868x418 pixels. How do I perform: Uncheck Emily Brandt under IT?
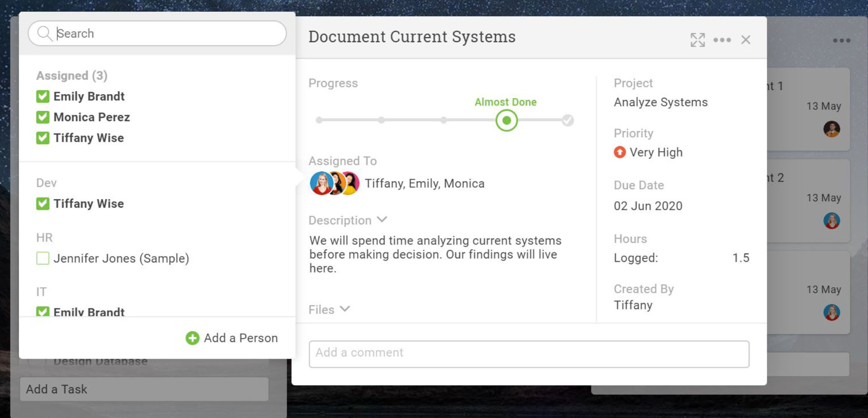click(x=43, y=312)
